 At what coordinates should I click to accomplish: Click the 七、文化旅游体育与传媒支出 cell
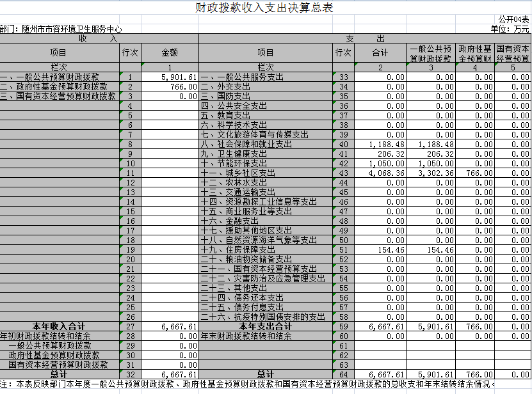coord(266,134)
